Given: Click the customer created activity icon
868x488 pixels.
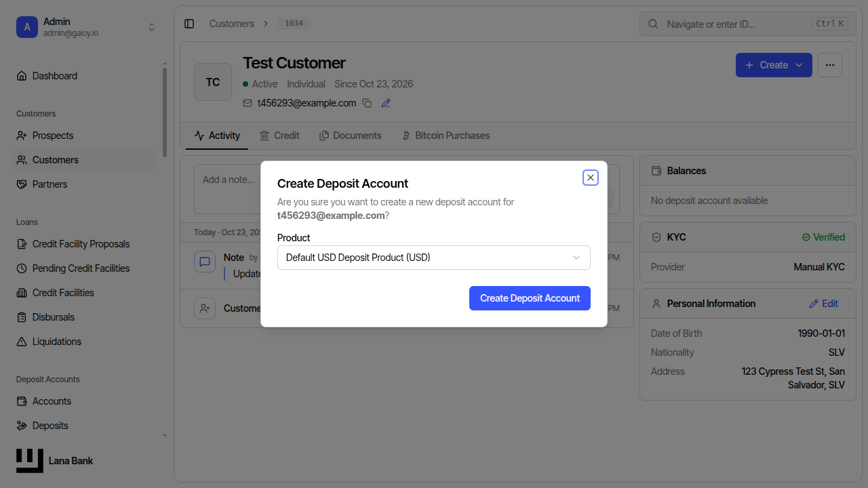Looking at the screenshot, I should pyautogui.click(x=205, y=308).
